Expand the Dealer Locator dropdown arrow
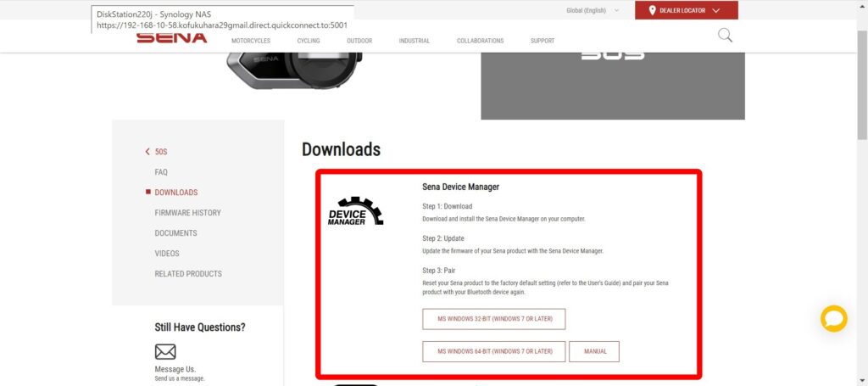The image size is (868, 386). [x=715, y=10]
